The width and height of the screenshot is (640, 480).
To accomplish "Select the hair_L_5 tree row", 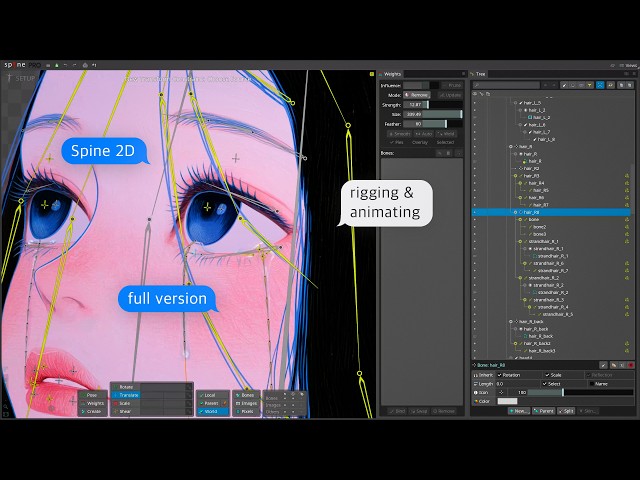I will pyautogui.click(x=551, y=103).
